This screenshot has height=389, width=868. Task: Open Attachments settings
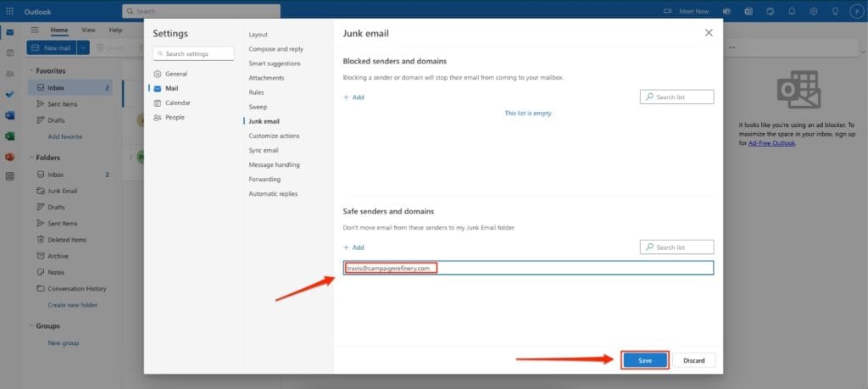click(266, 78)
